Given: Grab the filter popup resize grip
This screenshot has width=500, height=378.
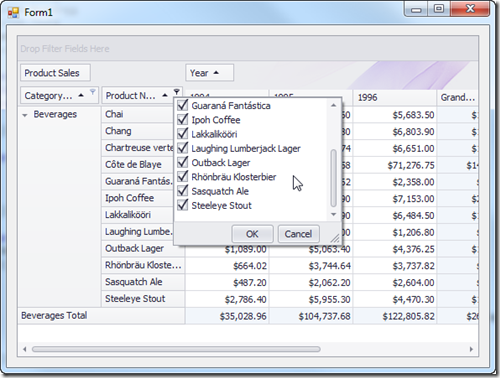Looking at the screenshot, I should 335,238.
